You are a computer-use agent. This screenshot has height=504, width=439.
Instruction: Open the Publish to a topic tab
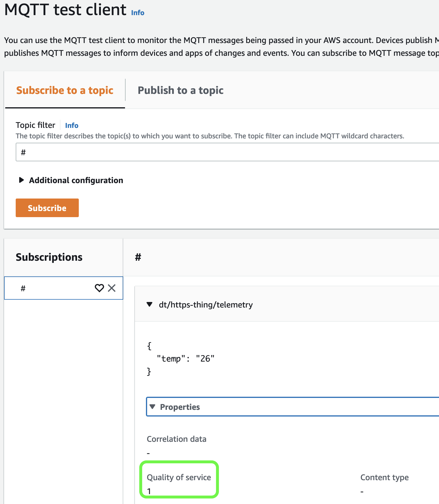pyautogui.click(x=181, y=90)
